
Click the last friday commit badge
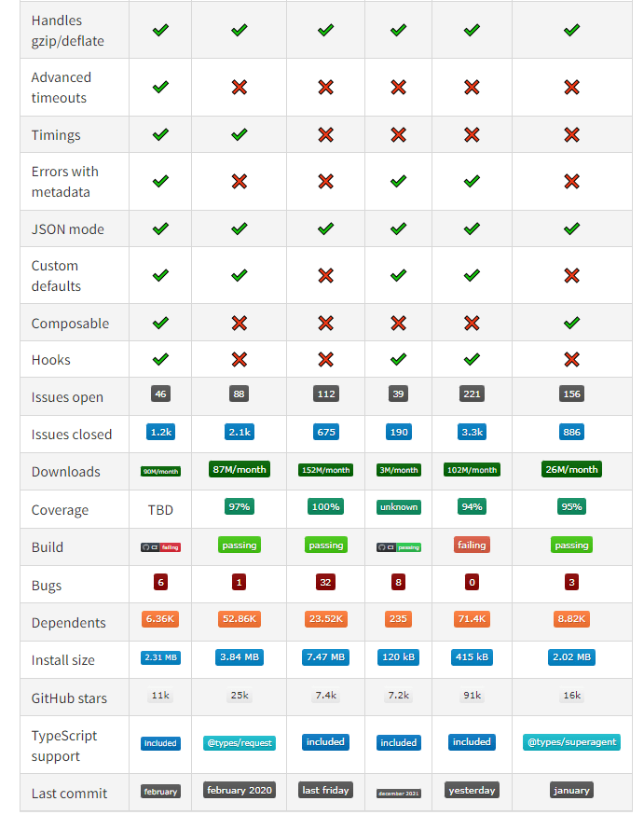pos(325,790)
